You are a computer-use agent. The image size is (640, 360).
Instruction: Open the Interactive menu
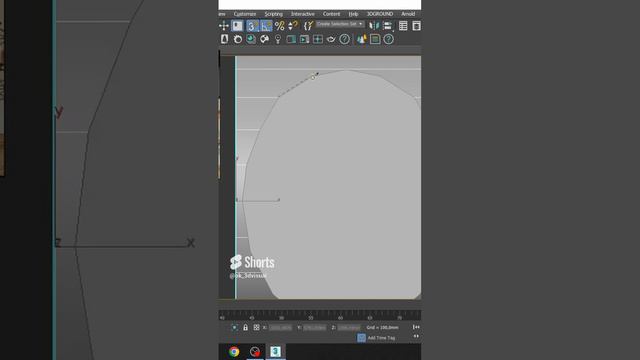tap(302, 14)
